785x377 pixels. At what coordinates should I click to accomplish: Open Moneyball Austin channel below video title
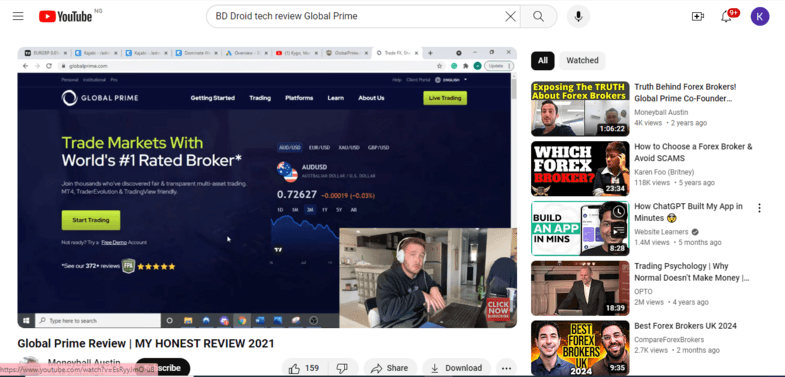point(84,362)
